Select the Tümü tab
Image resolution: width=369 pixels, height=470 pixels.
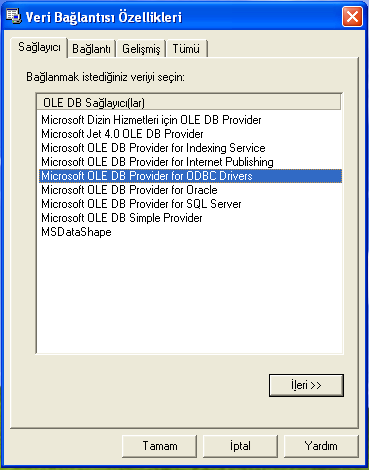(x=186, y=49)
